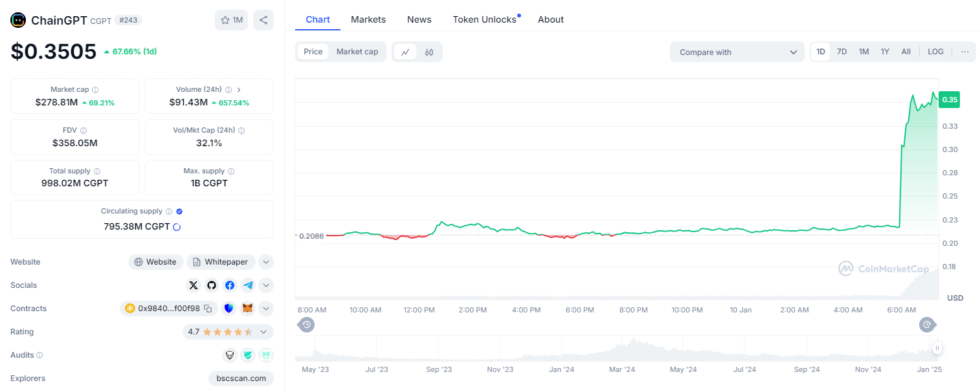Viewport: 980px width, 392px height.
Task: Click the 0.2086 opening price label
Action: [x=311, y=236]
